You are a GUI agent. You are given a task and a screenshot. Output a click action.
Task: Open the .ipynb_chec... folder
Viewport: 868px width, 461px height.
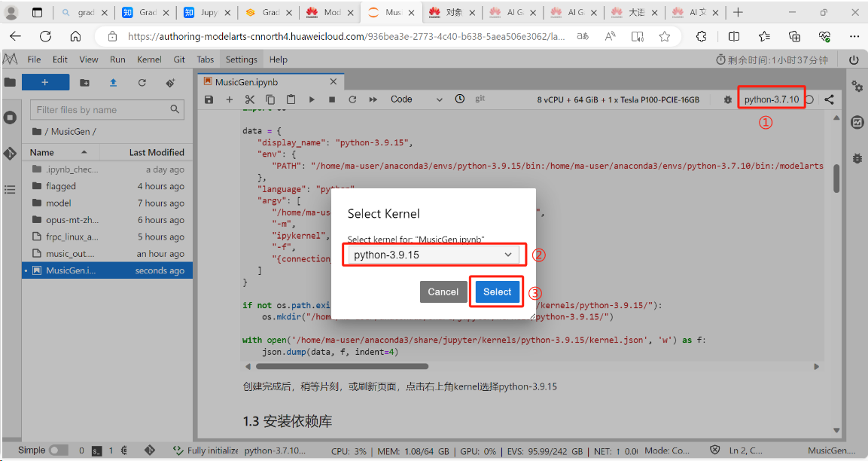[x=108, y=169]
